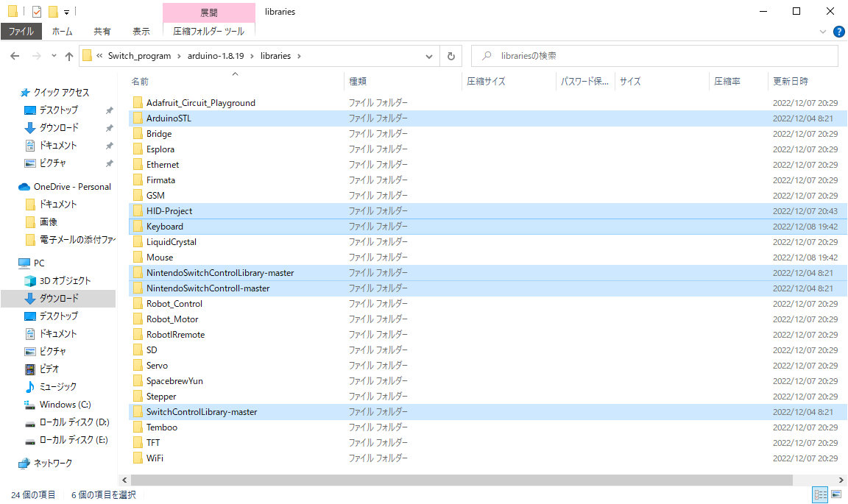Click the Servo folder icon
This screenshot has width=848, height=504.
tap(138, 366)
